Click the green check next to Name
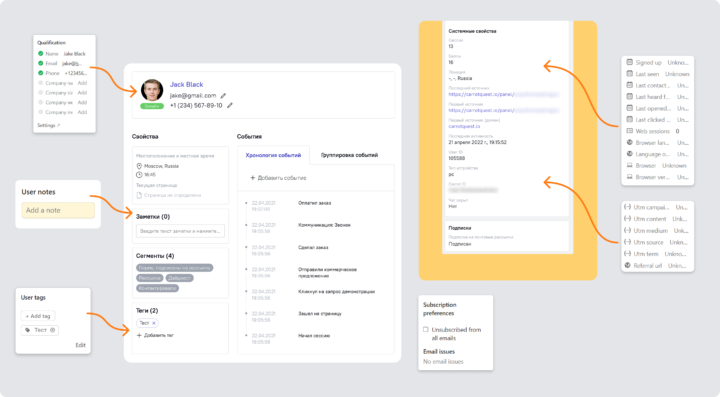This screenshot has height=397, width=720. click(40, 54)
